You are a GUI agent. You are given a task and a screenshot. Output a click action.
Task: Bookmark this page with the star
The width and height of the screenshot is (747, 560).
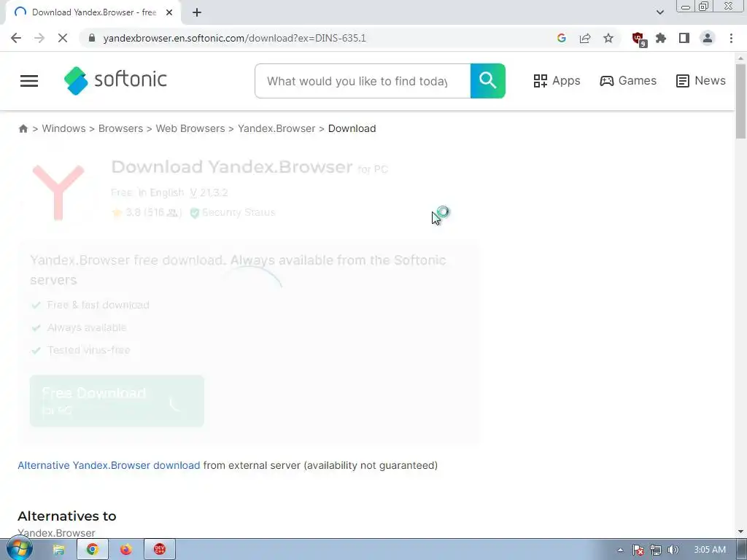point(608,38)
